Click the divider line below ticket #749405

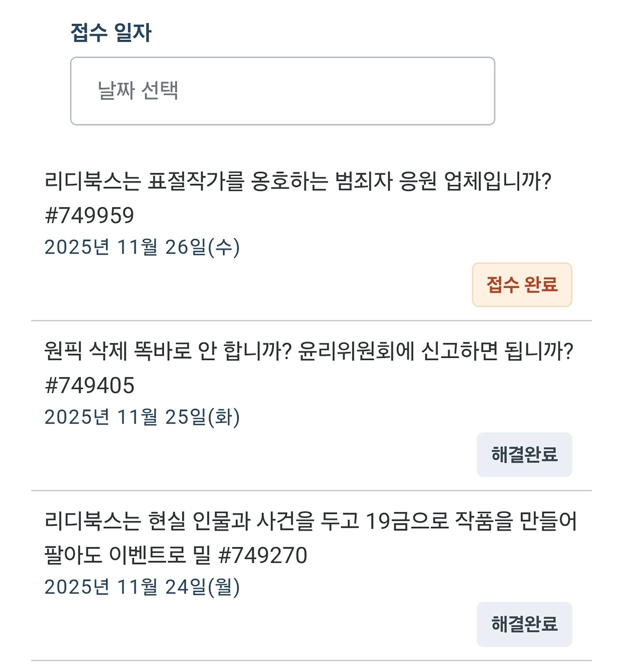click(311, 490)
